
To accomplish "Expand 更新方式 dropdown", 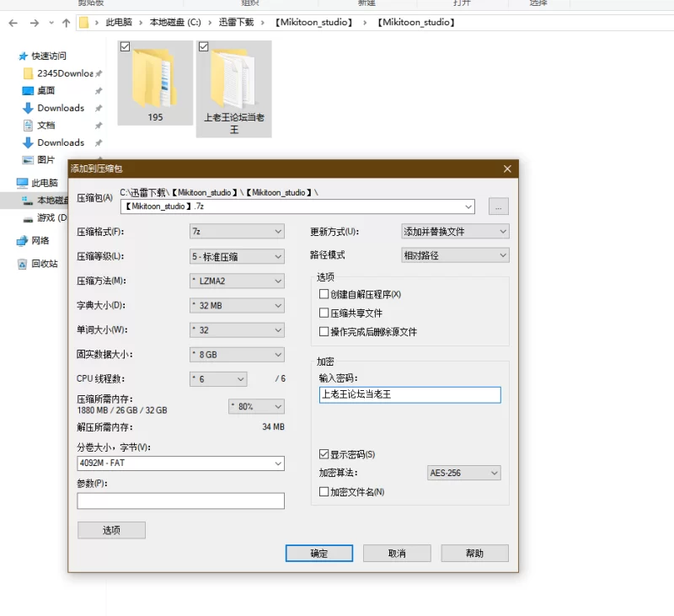I will point(455,232).
